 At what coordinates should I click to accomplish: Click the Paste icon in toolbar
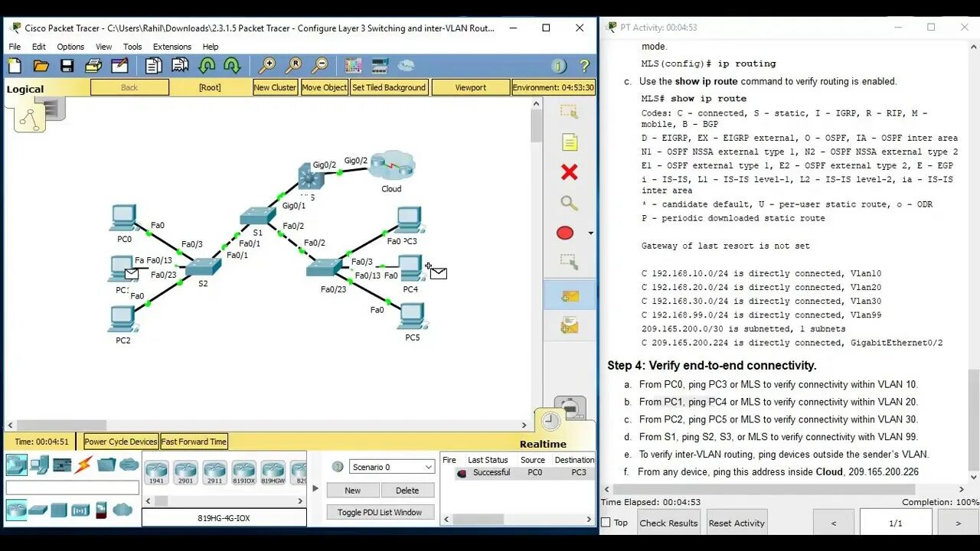(x=179, y=66)
